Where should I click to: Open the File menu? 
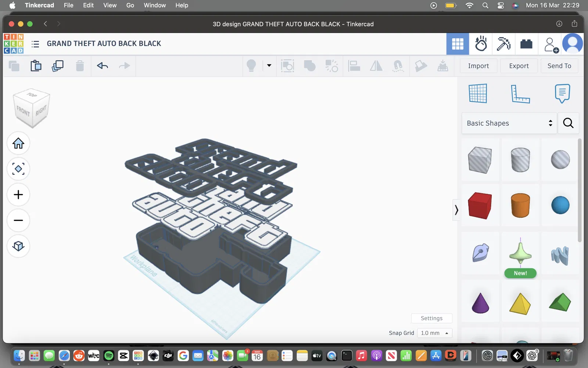(x=68, y=5)
